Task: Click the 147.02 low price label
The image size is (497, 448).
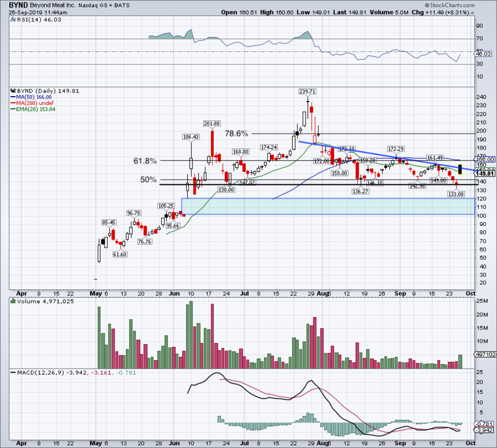Action: pyautogui.click(x=247, y=182)
